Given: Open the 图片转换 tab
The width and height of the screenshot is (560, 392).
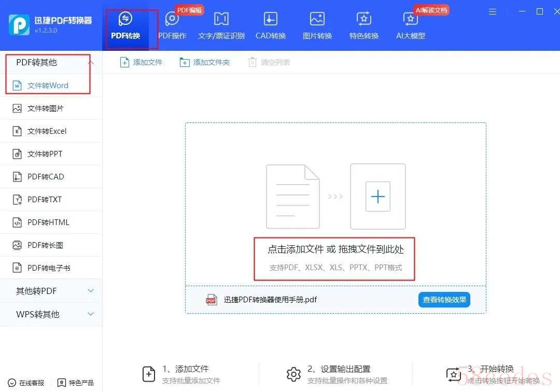Looking at the screenshot, I should tap(317, 26).
